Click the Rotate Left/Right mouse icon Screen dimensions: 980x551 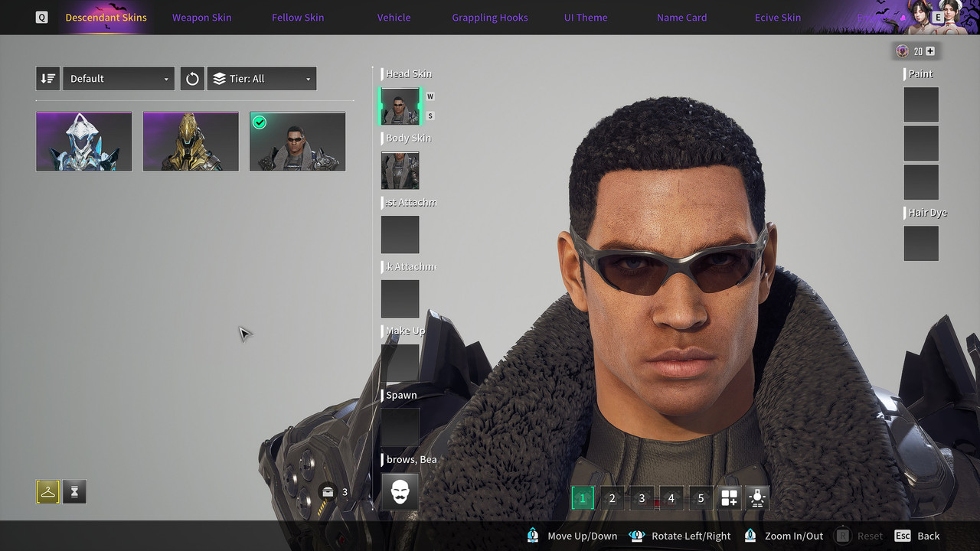[636, 536]
